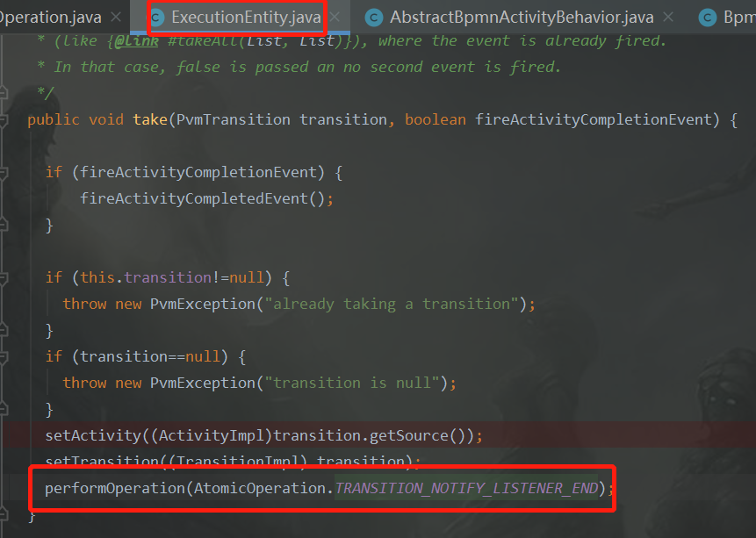Click the class icon on ExecutionEntity.java tab

pyautogui.click(x=155, y=18)
